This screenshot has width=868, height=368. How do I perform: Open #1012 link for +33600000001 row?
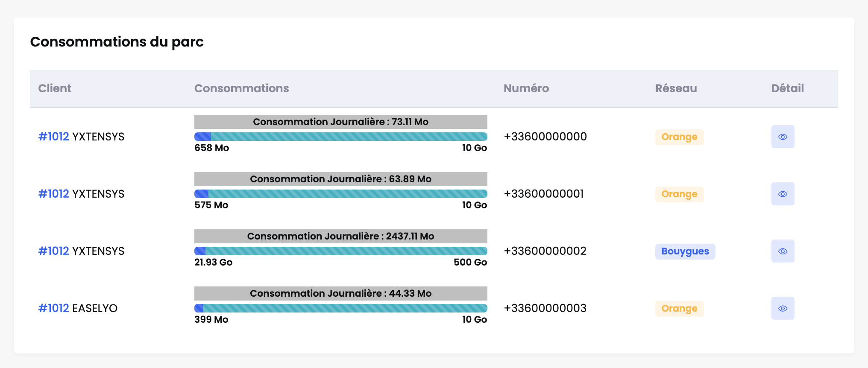pos(54,194)
